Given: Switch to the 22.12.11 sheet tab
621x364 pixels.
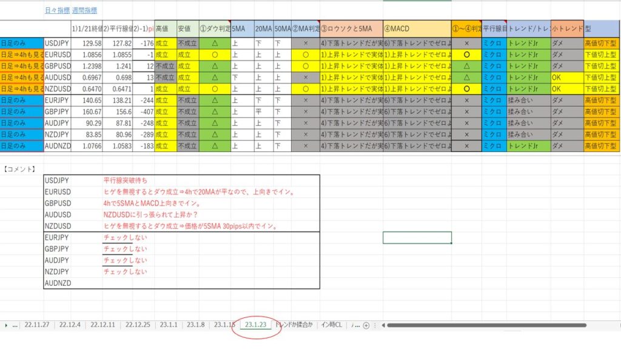Looking at the screenshot, I should click(103, 325).
